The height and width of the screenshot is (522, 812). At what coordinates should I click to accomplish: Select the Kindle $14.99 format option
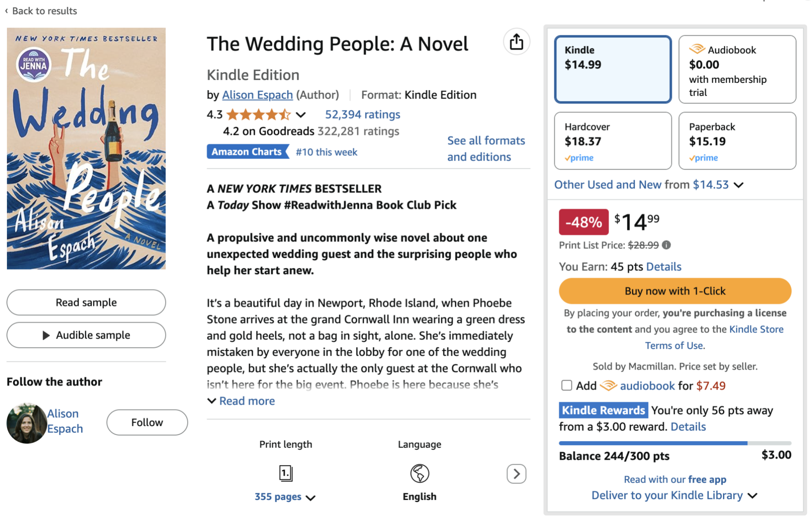[x=613, y=69]
